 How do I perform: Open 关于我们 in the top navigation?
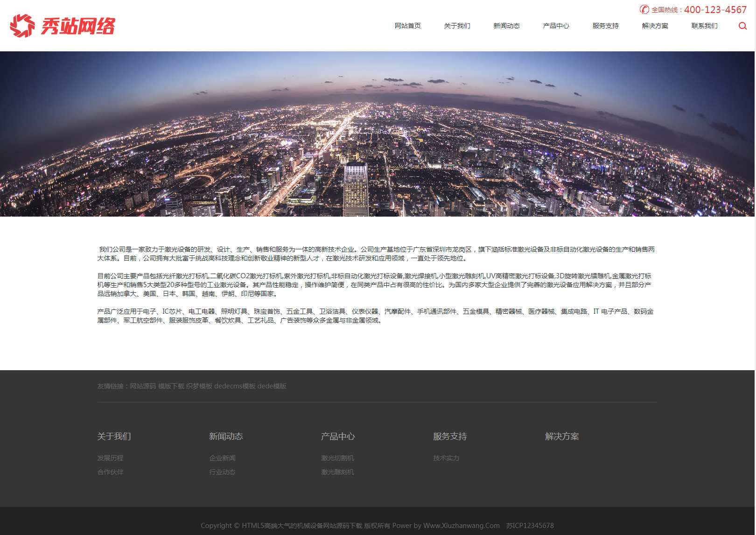pos(457,26)
